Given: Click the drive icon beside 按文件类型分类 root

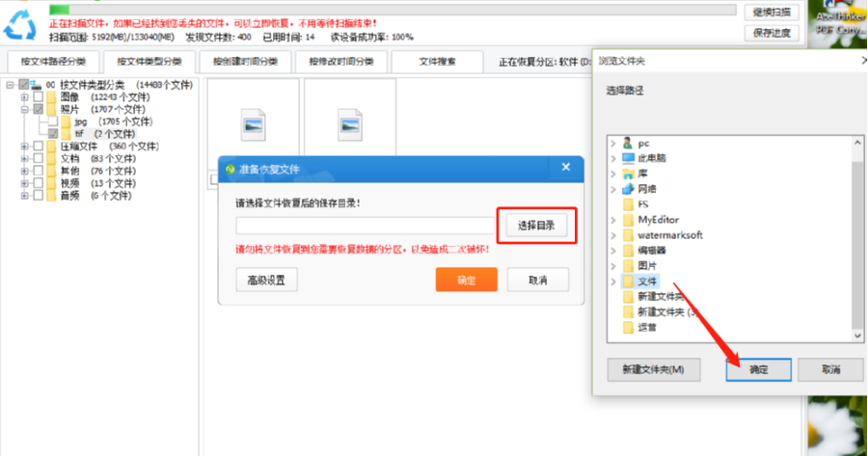Looking at the screenshot, I should 37,85.
